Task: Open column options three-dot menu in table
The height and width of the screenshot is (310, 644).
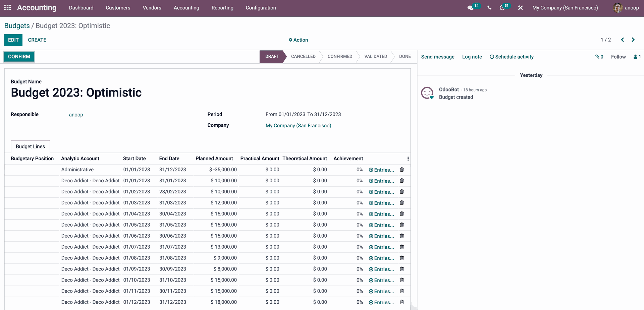Action: point(408,159)
